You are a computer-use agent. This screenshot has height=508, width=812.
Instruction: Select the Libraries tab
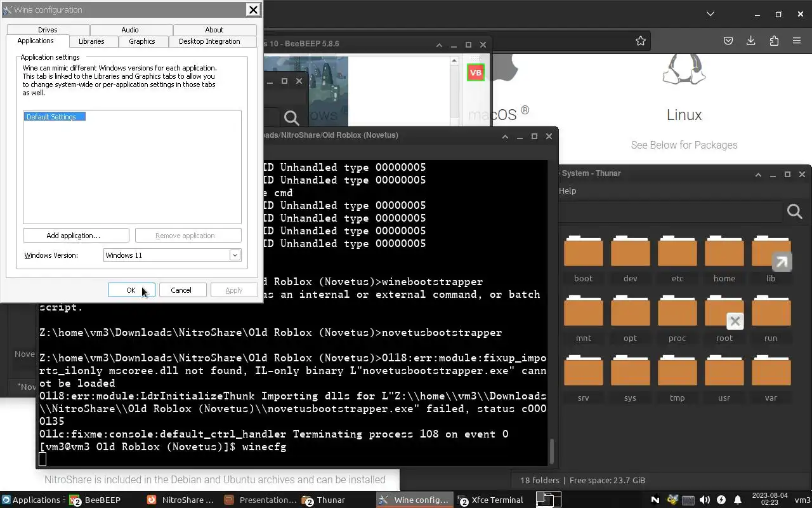pos(91,41)
